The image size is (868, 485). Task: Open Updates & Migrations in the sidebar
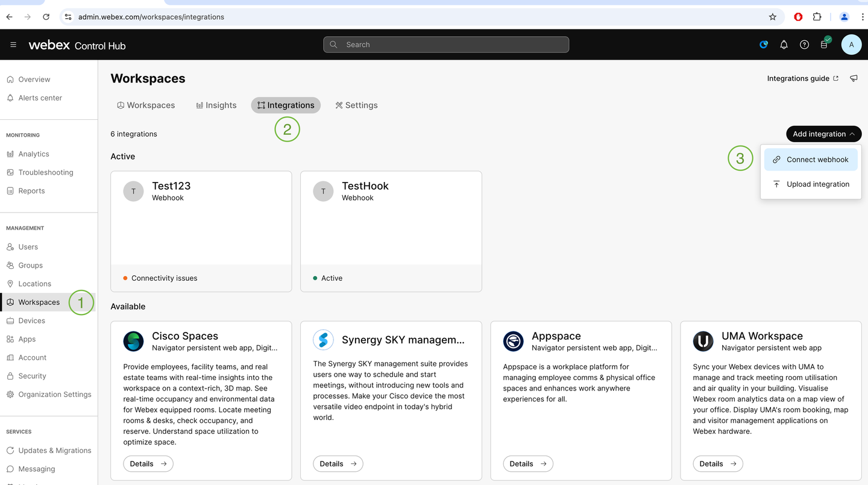(x=48, y=451)
